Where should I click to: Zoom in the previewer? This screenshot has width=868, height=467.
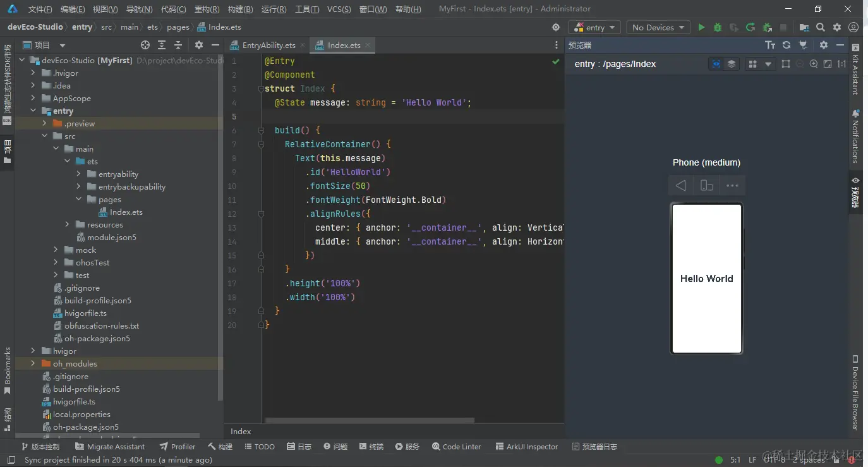pos(814,64)
